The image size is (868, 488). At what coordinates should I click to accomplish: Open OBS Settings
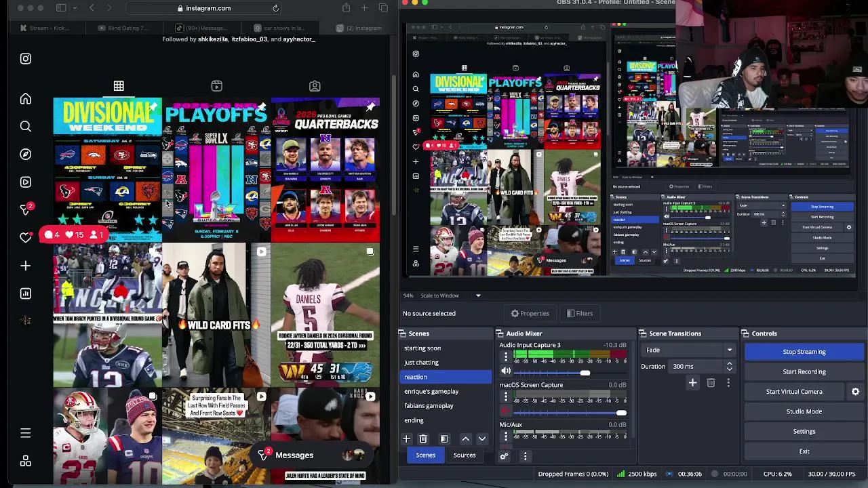click(x=804, y=431)
